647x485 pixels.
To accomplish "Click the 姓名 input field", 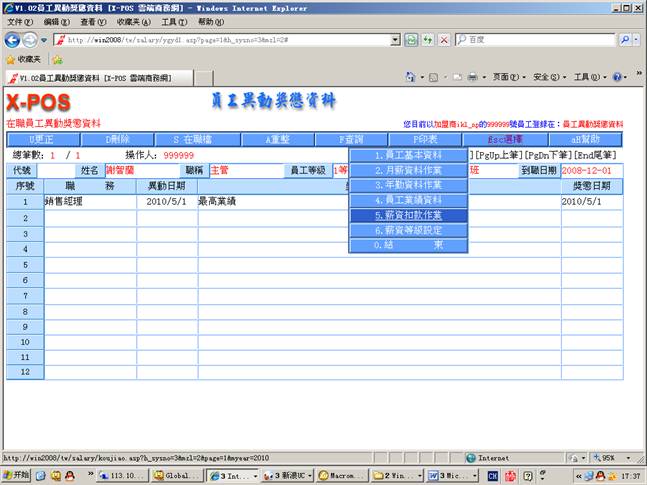I will coord(140,171).
